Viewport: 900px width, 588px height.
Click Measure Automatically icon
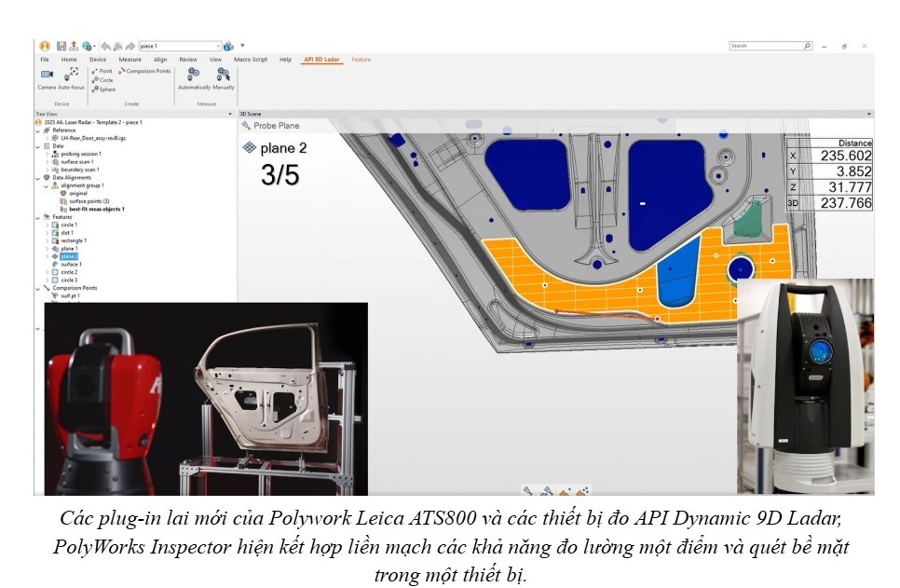[193, 75]
